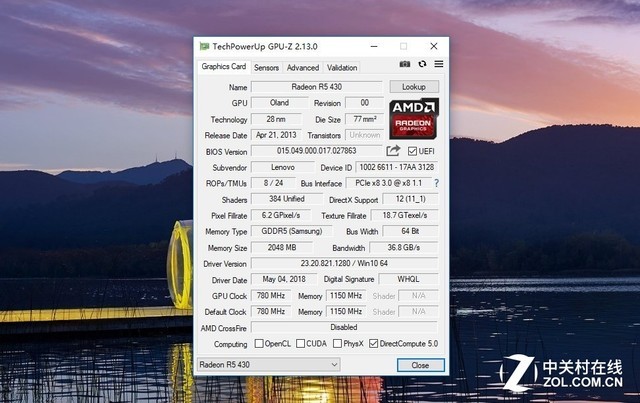This screenshot has width=640, height=403.
Task: Click the Driver Date May 04, 2018
Action: tap(284, 279)
